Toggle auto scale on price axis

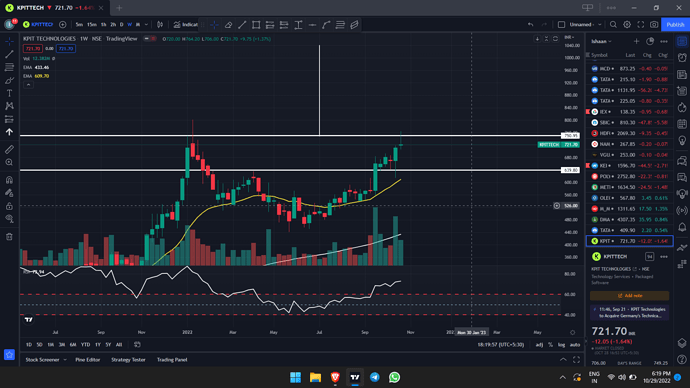point(575,345)
